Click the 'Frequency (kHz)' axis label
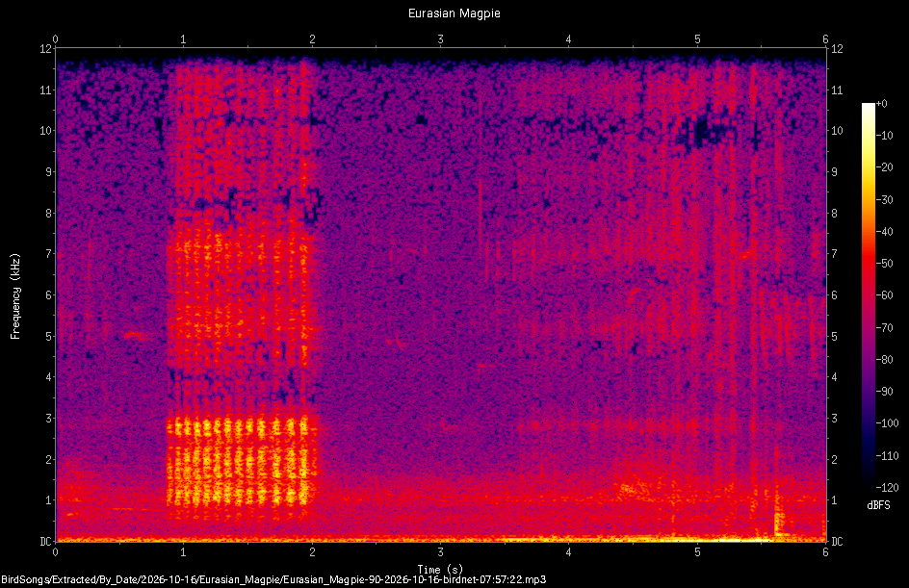Image resolution: width=909 pixels, height=588 pixels. click(x=15, y=296)
